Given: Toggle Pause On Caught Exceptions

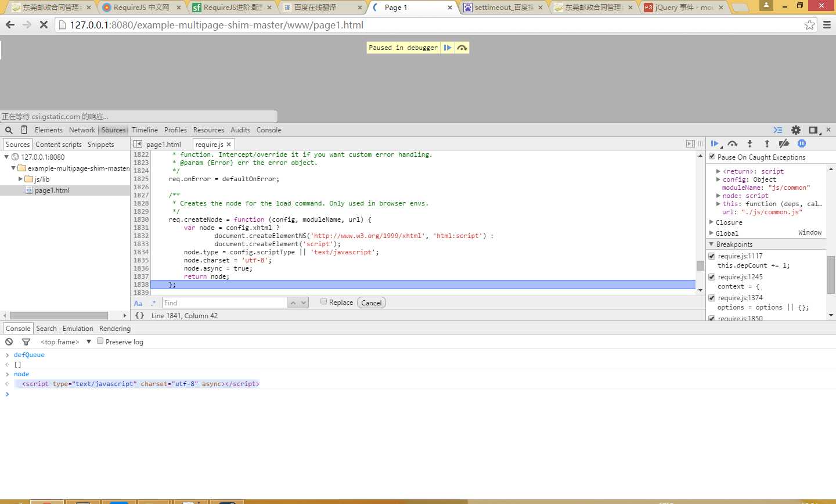Looking at the screenshot, I should tap(712, 156).
